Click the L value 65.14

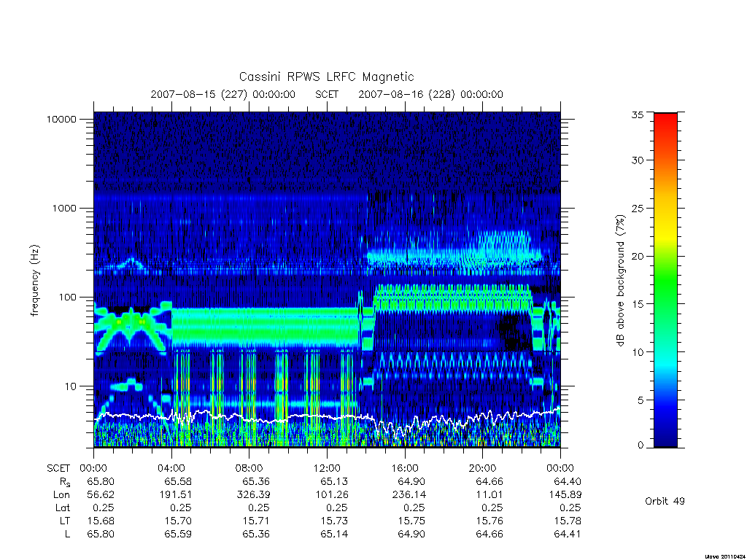[334, 534]
